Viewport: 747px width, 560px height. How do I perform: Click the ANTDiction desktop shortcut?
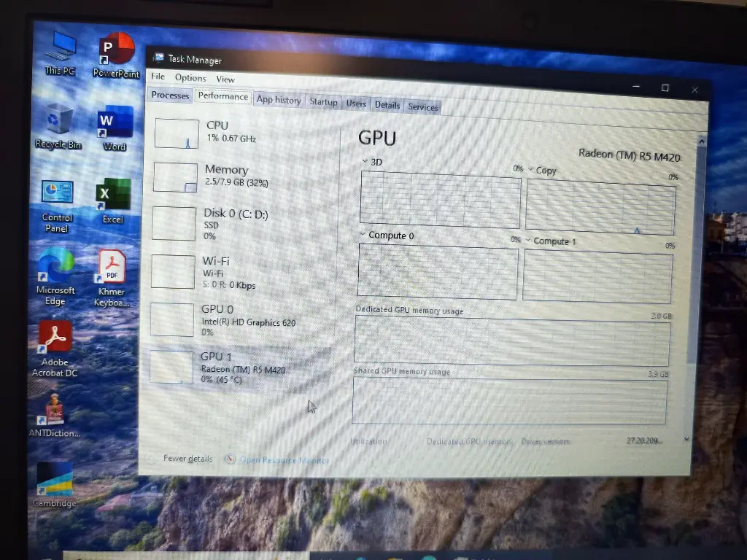click(x=54, y=416)
